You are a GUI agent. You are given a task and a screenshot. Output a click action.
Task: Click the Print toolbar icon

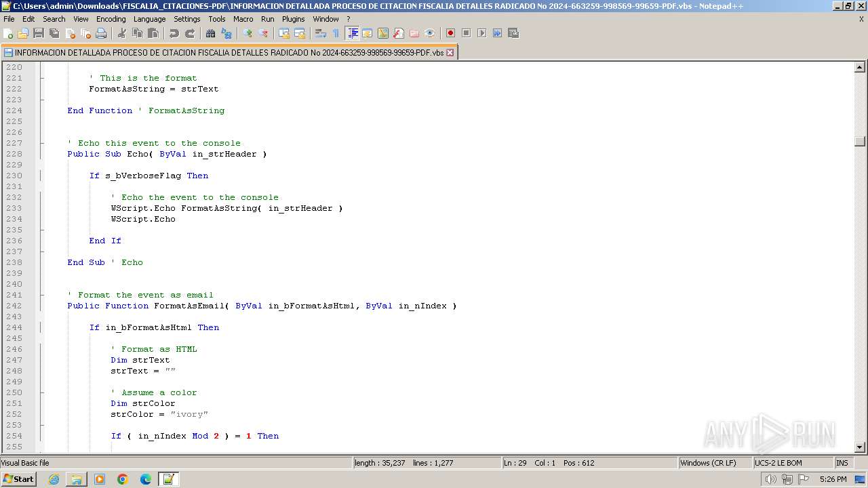tap(101, 33)
